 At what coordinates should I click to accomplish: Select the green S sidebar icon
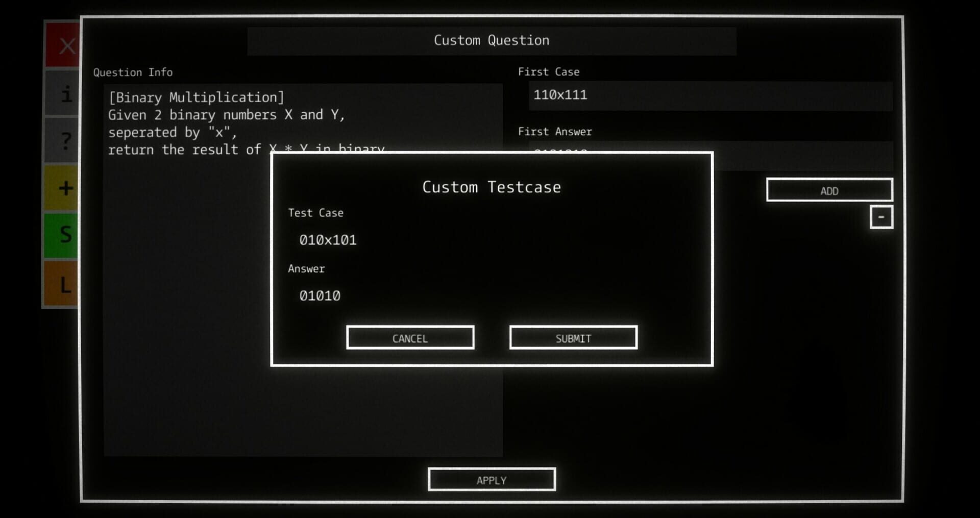pos(63,235)
